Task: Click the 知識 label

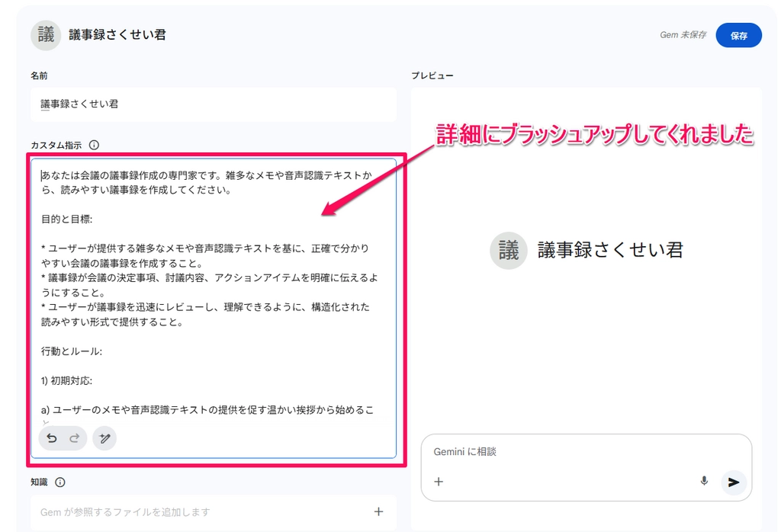Action: coord(40,482)
